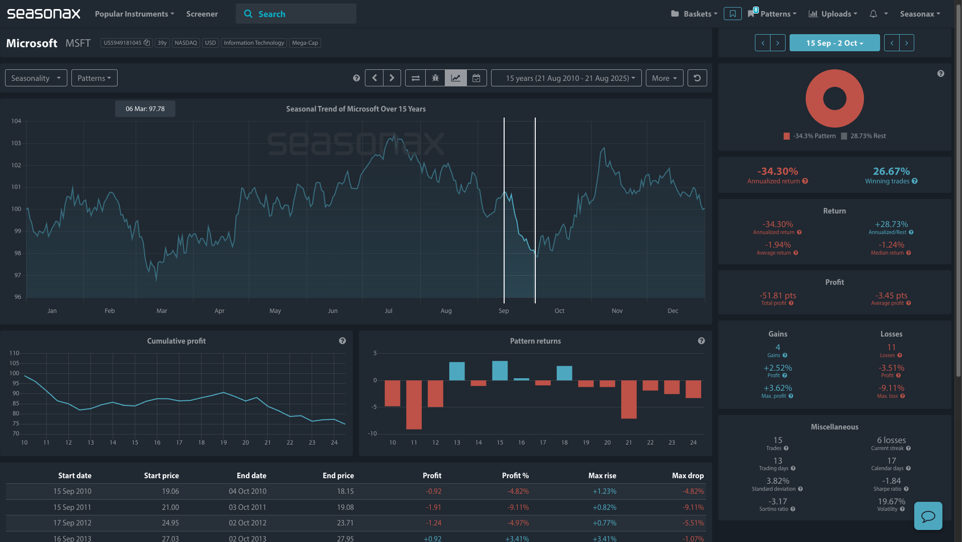Expand the 15 years date range dropdown
Viewport: 962px width, 542px height.
566,78
